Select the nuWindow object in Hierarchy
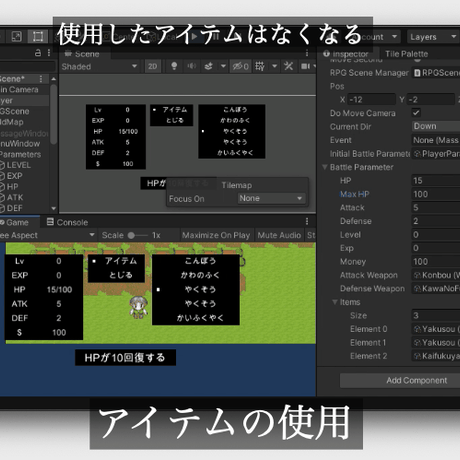The height and width of the screenshot is (460, 460). 20,144
